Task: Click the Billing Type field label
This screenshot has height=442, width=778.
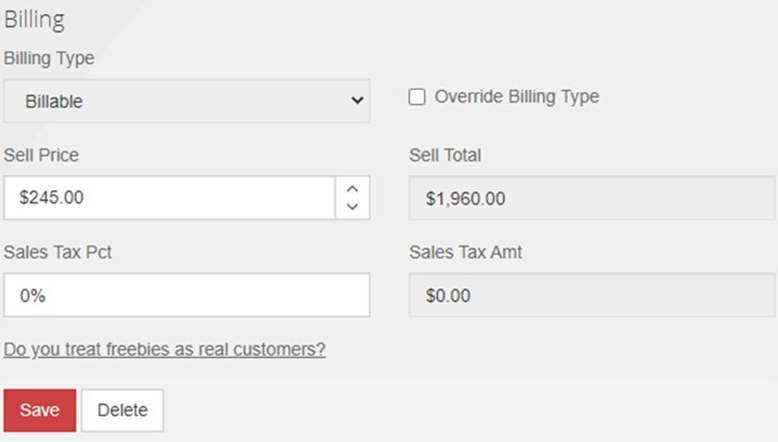Action: click(49, 58)
